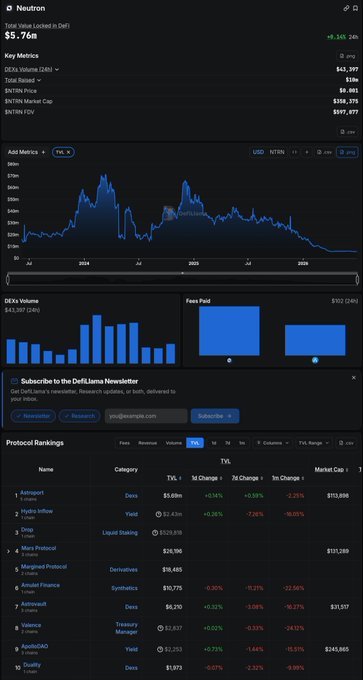The image size is (363, 680).
Task: Remove the TVL metric chip
Action: tap(68, 152)
